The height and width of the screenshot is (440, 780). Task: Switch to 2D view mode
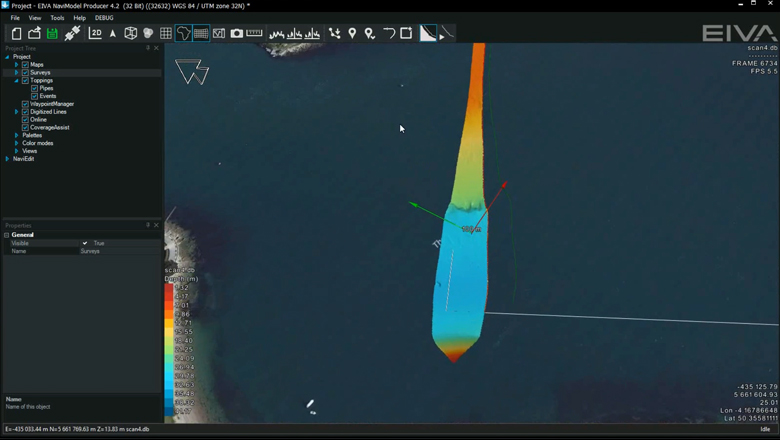click(x=95, y=33)
